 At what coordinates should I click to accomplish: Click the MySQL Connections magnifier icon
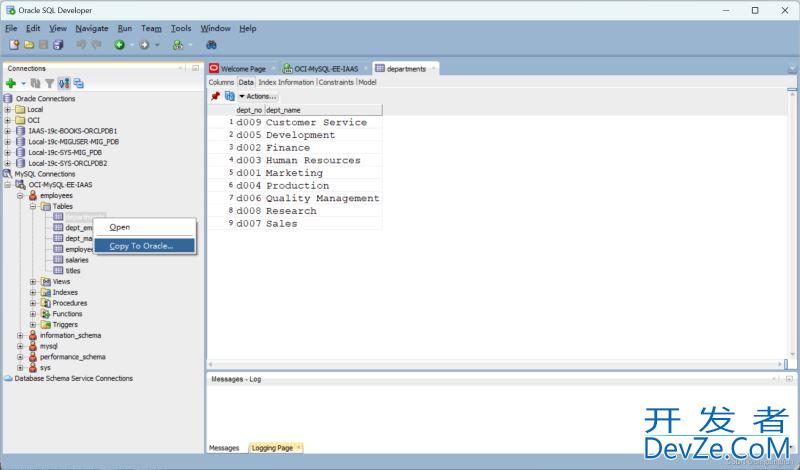[x=8, y=174]
